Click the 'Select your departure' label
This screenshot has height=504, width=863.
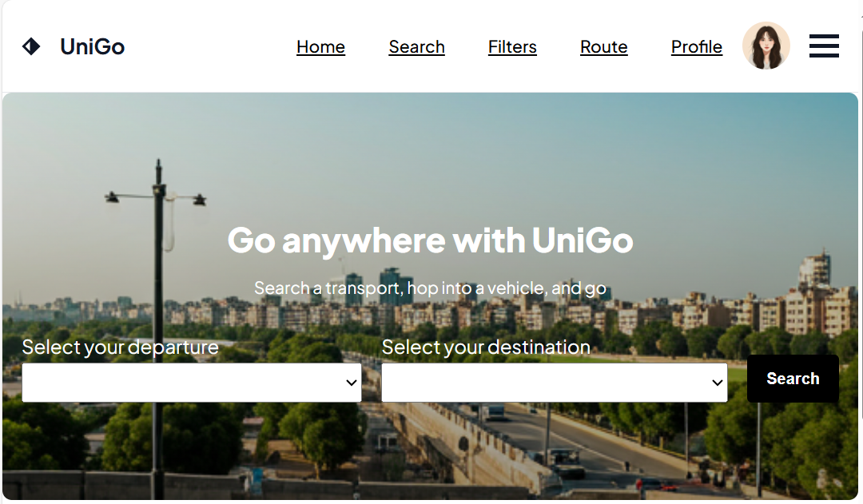(120, 347)
